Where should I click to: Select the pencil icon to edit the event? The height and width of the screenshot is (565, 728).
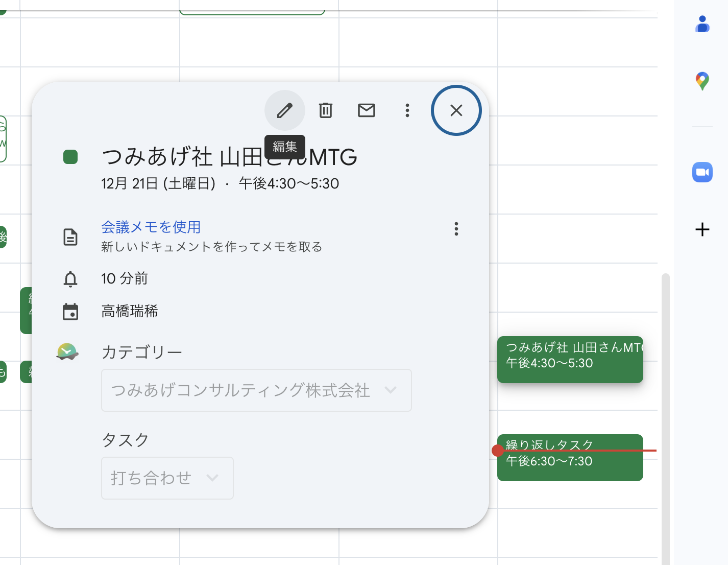pos(284,110)
